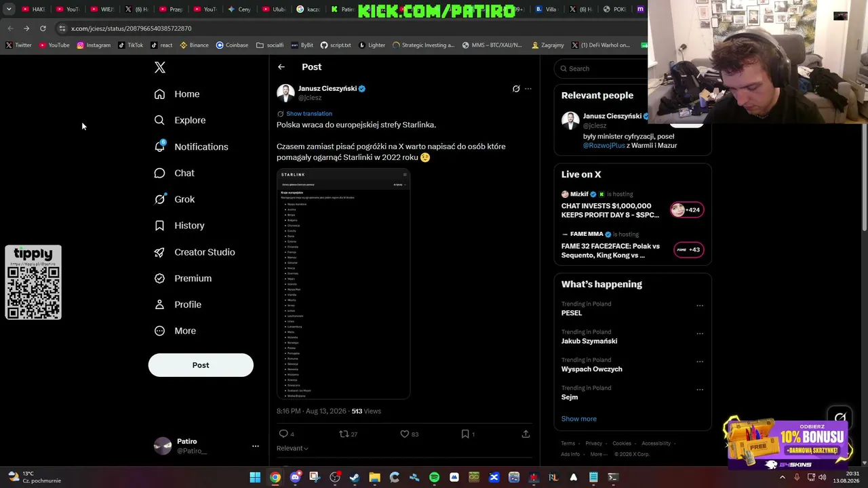This screenshot has width=868, height=488.
Task: Click the repost icon
Action: (344, 434)
